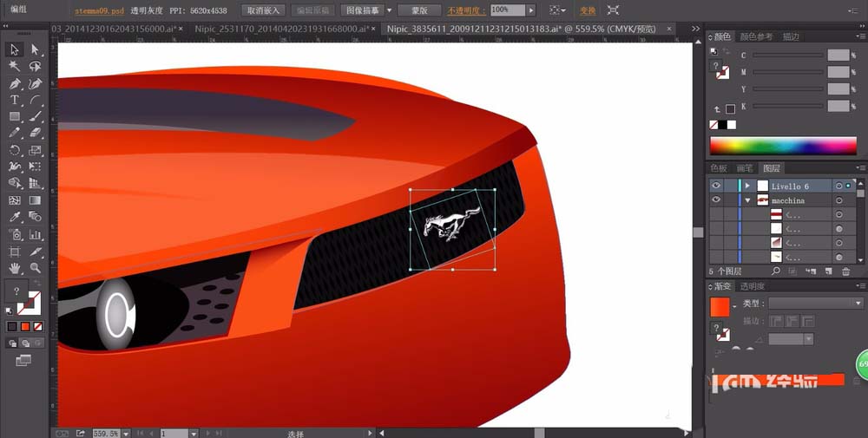Click the 取消嵌入 button

click(263, 10)
